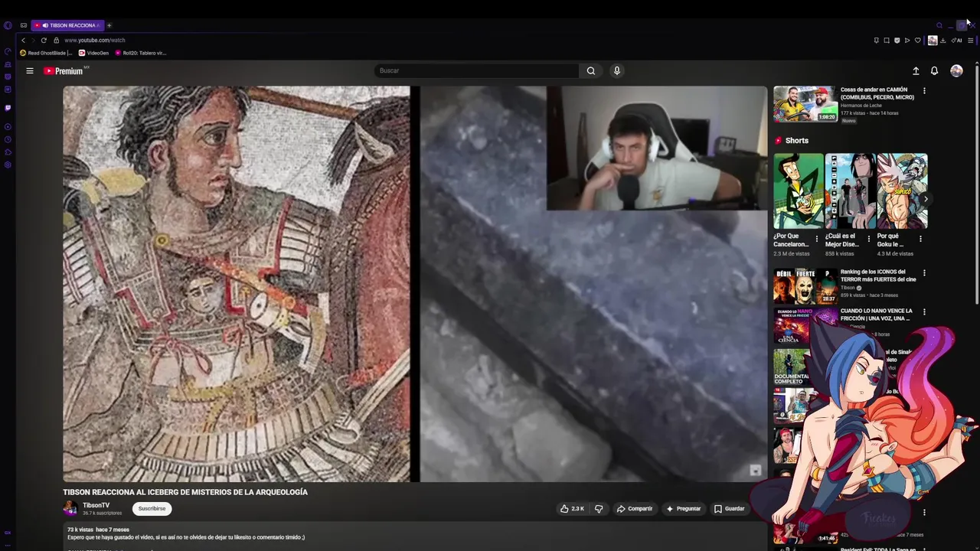The width and height of the screenshot is (980, 551).
Task: Open the ¿Cuál es el Mejor Dise short
Action: pyautogui.click(x=850, y=191)
